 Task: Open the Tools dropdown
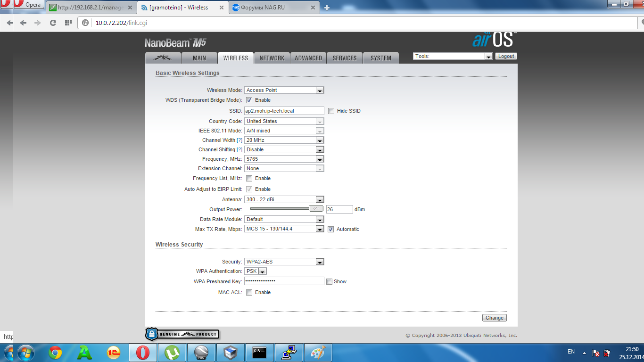[x=453, y=56]
